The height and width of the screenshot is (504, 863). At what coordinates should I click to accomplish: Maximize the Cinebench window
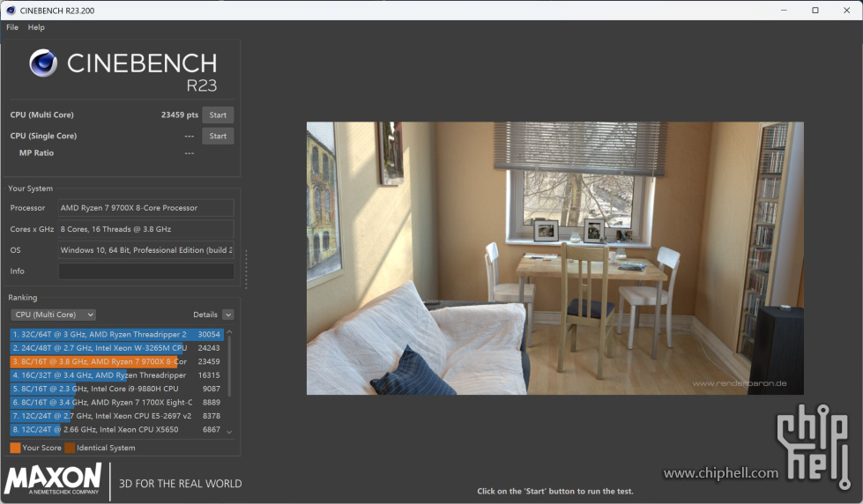[x=815, y=10]
